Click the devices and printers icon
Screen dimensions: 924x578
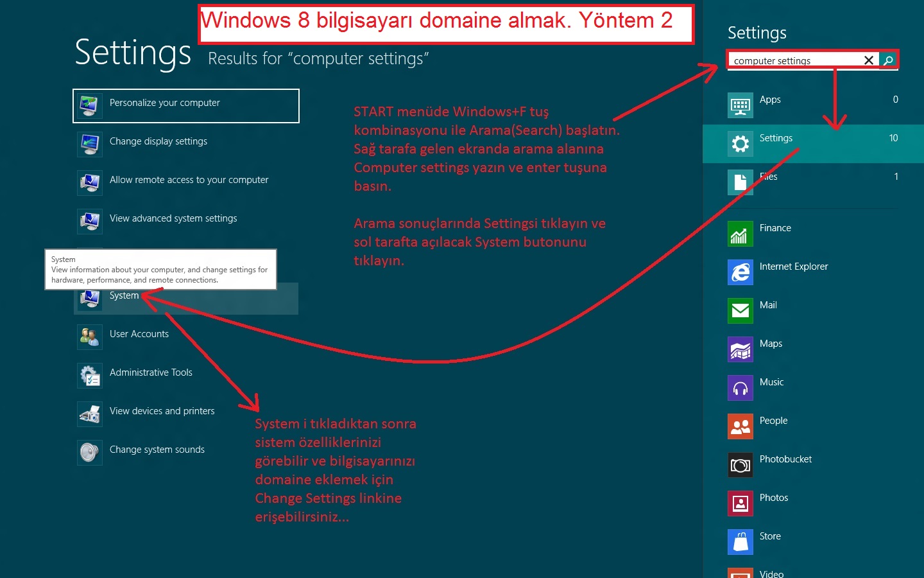pyautogui.click(x=90, y=414)
